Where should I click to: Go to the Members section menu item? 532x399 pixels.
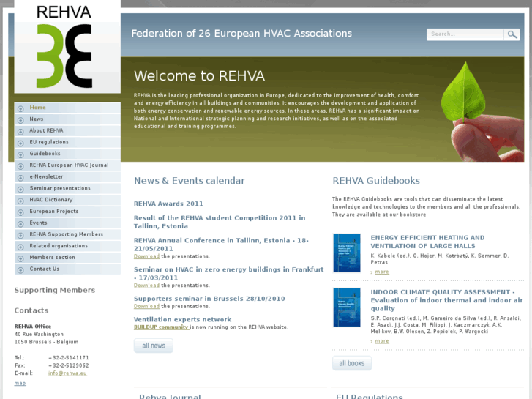[x=52, y=258]
